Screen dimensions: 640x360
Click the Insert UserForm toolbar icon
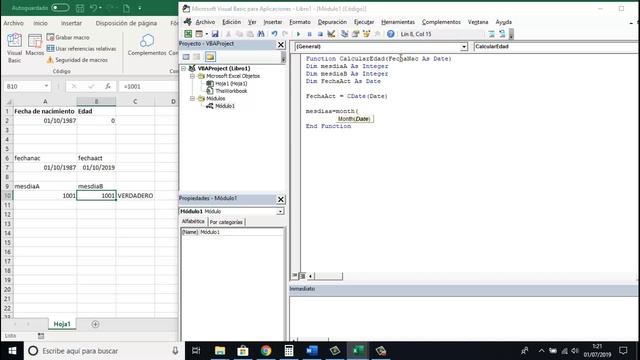199,34
